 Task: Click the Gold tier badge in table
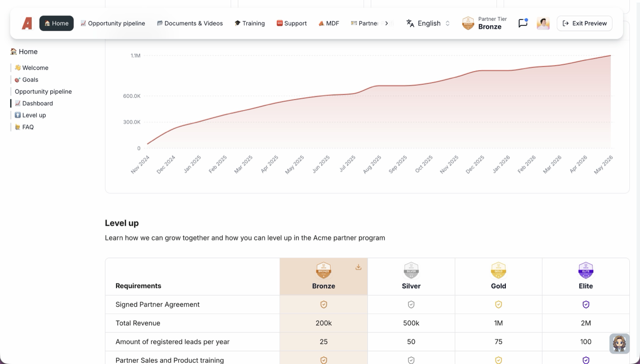point(499,270)
